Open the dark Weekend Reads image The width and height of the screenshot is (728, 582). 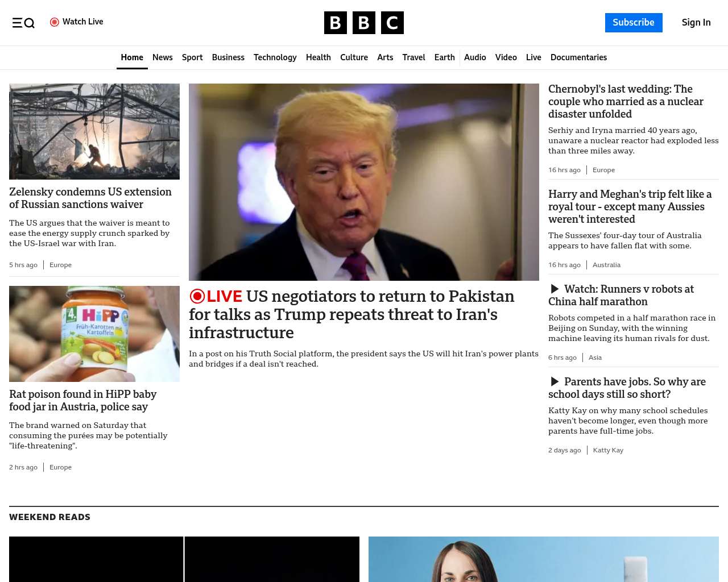click(184, 559)
